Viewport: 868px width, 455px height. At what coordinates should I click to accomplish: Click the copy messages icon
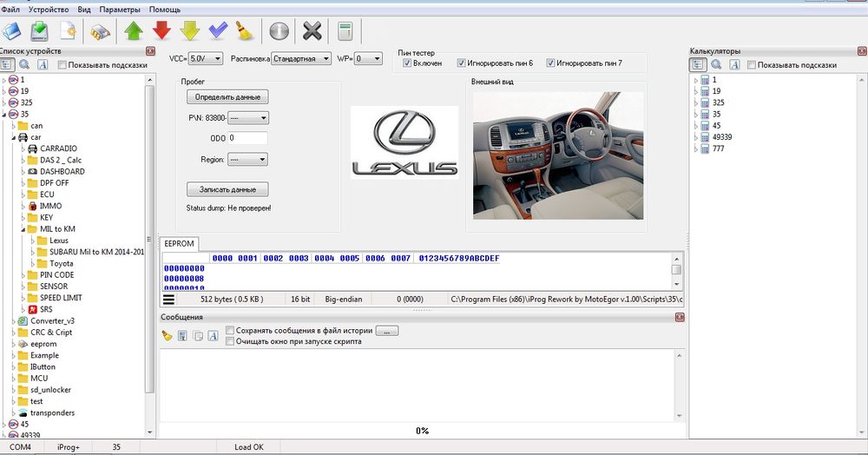click(x=198, y=335)
